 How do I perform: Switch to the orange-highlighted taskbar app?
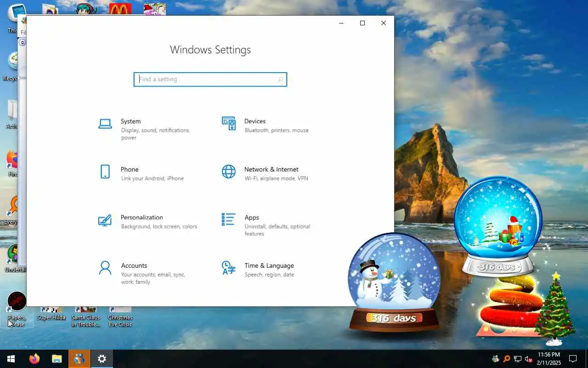pos(79,359)
